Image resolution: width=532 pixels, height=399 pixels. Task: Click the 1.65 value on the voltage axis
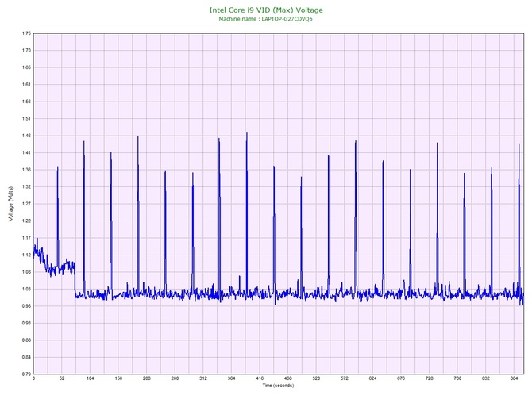click(x=26, y=67)
